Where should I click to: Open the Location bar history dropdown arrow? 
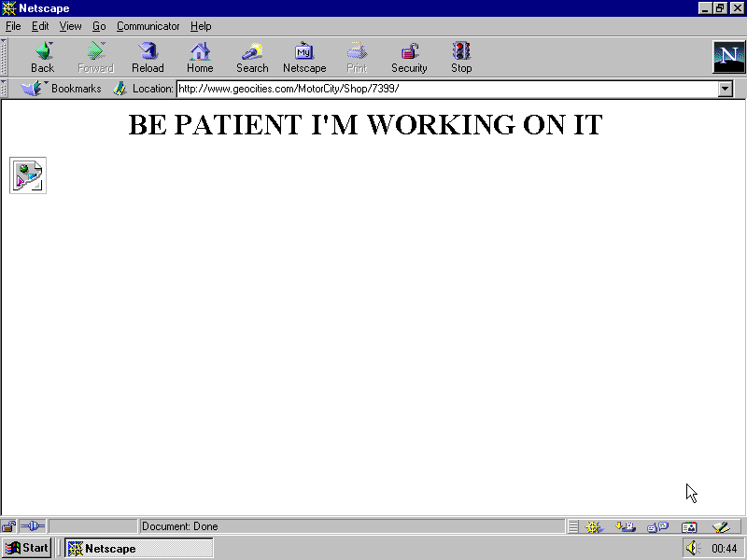pos(726,88)
